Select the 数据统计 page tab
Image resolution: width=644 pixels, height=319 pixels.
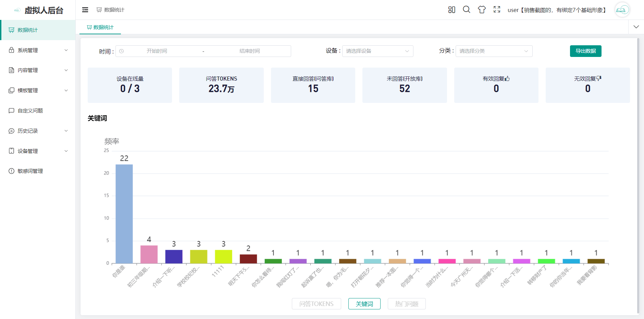100,27
